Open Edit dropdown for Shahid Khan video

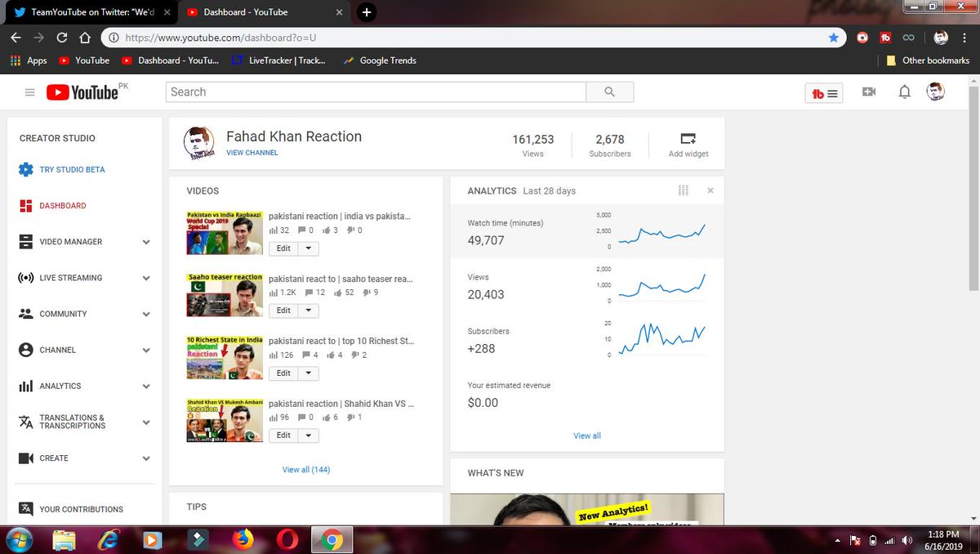click(308, 436)
